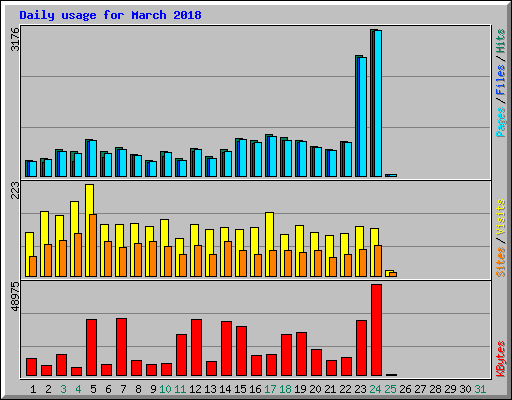Click day 10 on the x-axis

(165, 389)
